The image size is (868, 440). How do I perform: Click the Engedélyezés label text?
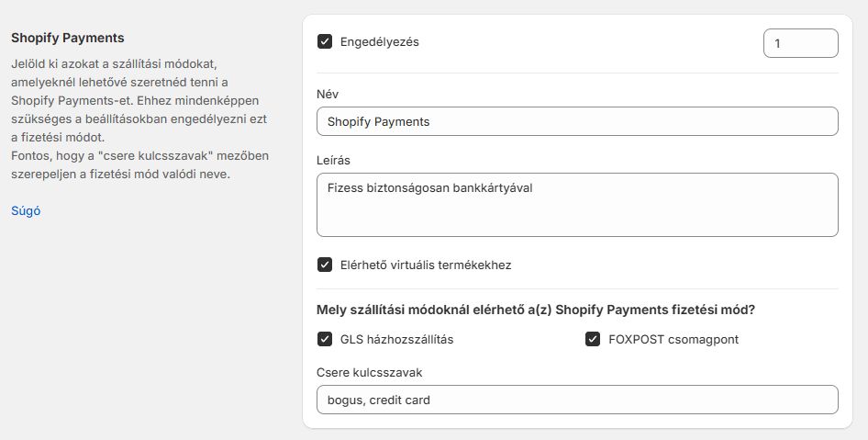click(379, 41)
